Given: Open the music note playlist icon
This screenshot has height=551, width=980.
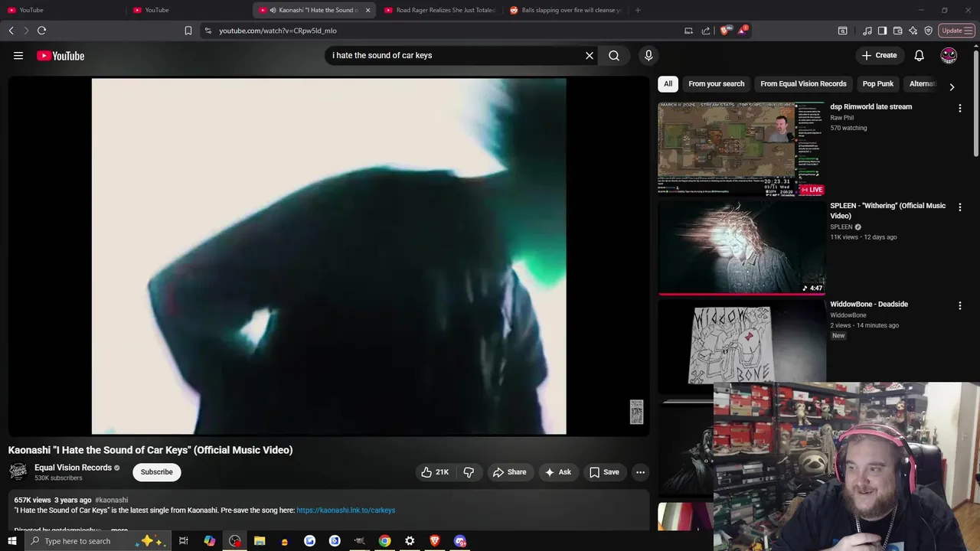Looking at the screenshot, I should (x=867, y=31).
